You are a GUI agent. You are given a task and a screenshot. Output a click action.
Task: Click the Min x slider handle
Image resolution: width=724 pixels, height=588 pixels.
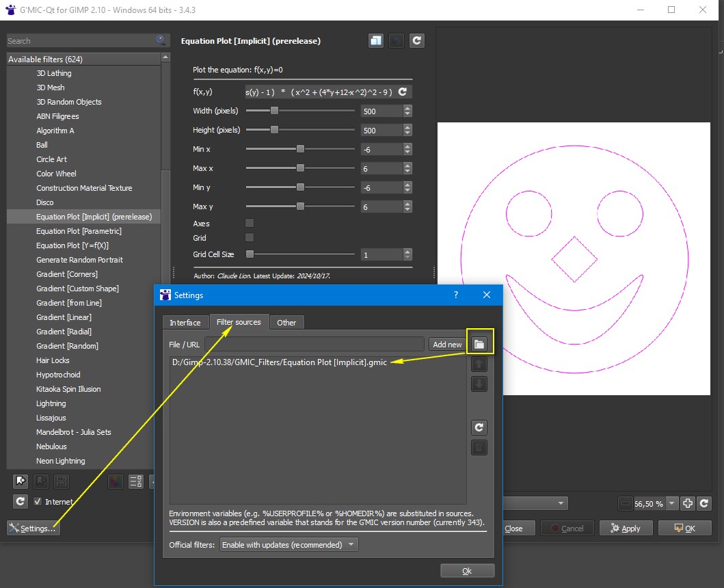(x=300, y=149)
